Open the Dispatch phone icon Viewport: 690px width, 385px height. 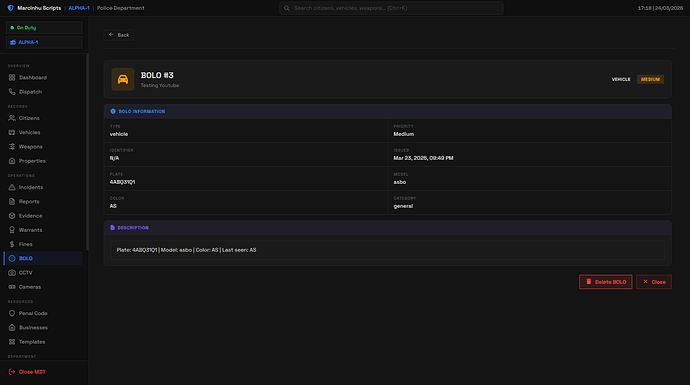tap(12, 92)
